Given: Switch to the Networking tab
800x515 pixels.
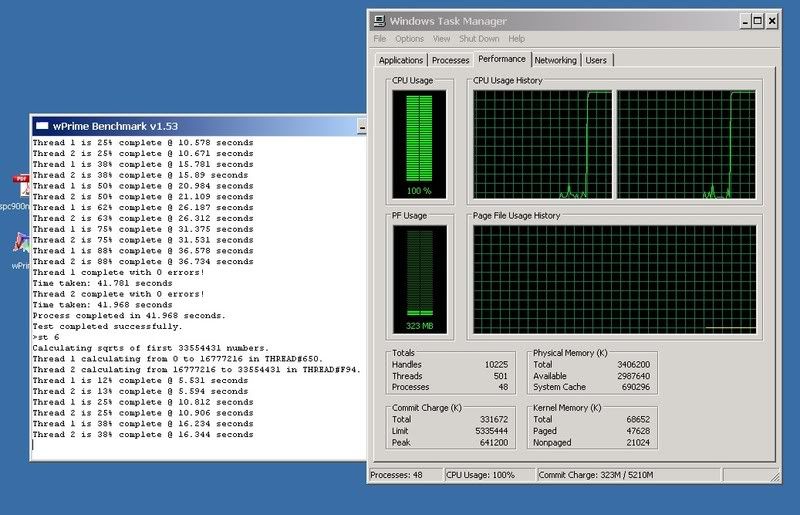Looking at the screenshot, I should tap(556, 60).
